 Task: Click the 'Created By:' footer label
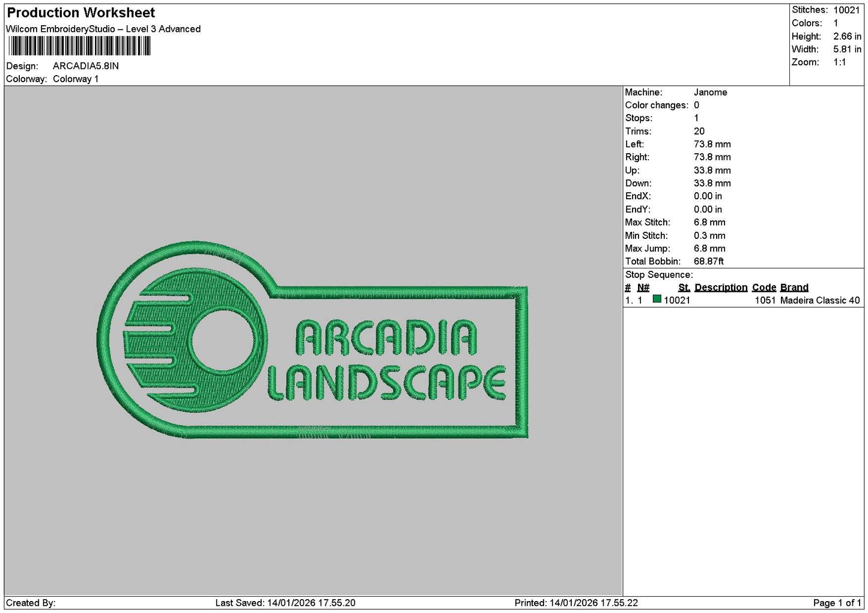[x=31, y=603]
